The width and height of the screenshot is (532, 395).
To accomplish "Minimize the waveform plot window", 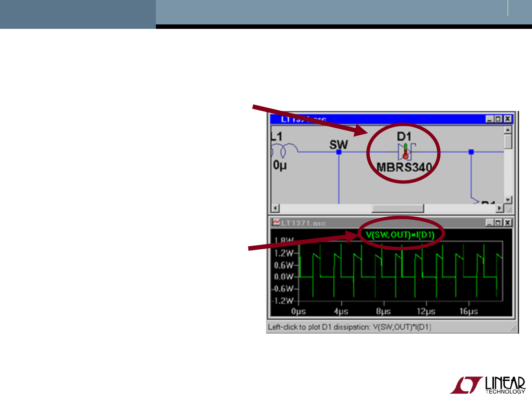I will pyautogui.click(x=490, y=223).
